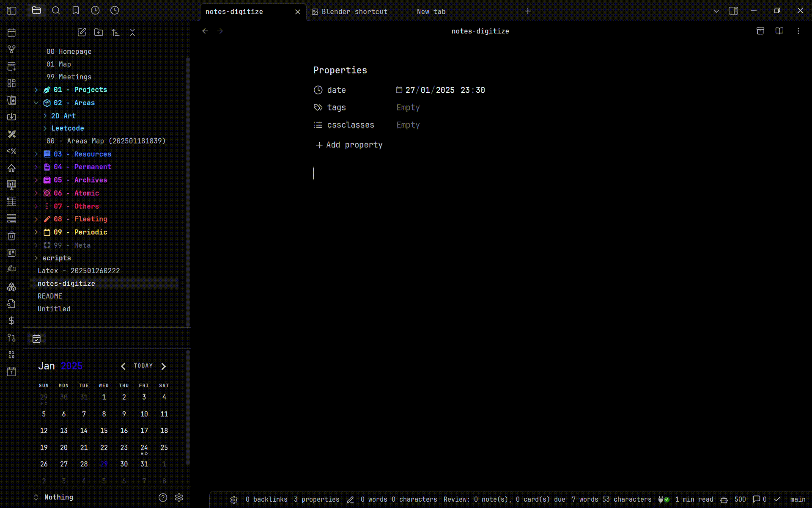812x508 pixels.
Task: Toggle the left sidebar
Action: [x=11, y=11]
